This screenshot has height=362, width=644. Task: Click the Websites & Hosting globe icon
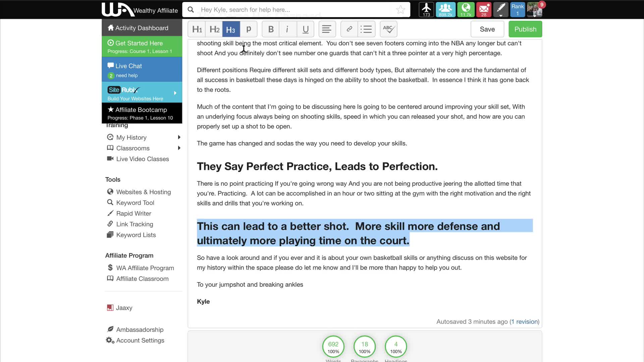110,191
